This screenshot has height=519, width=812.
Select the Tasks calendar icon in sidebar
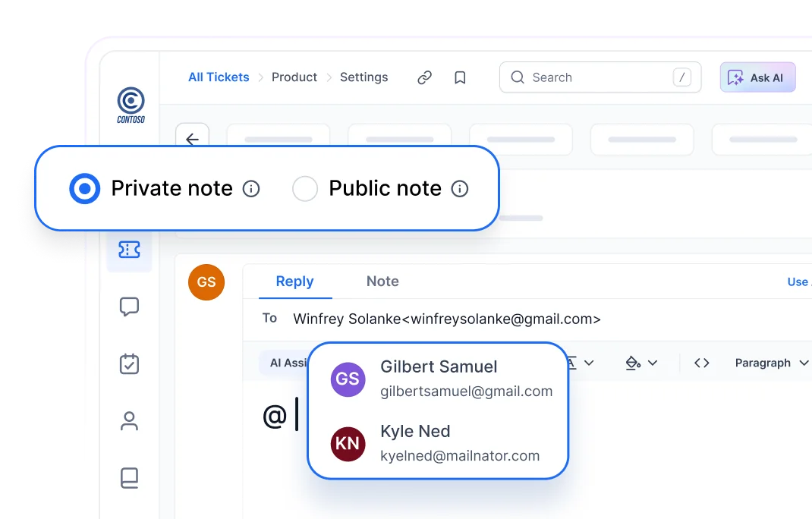coord(129,364)
